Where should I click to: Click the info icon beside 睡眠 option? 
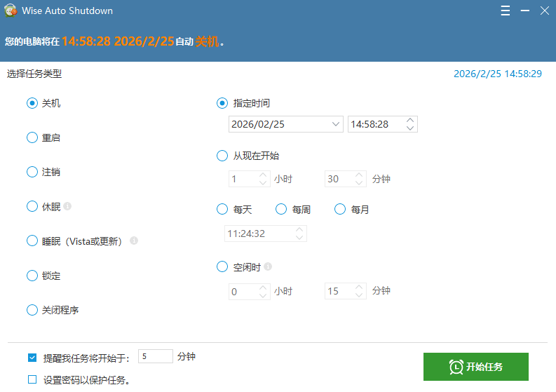tap(134, 241)
